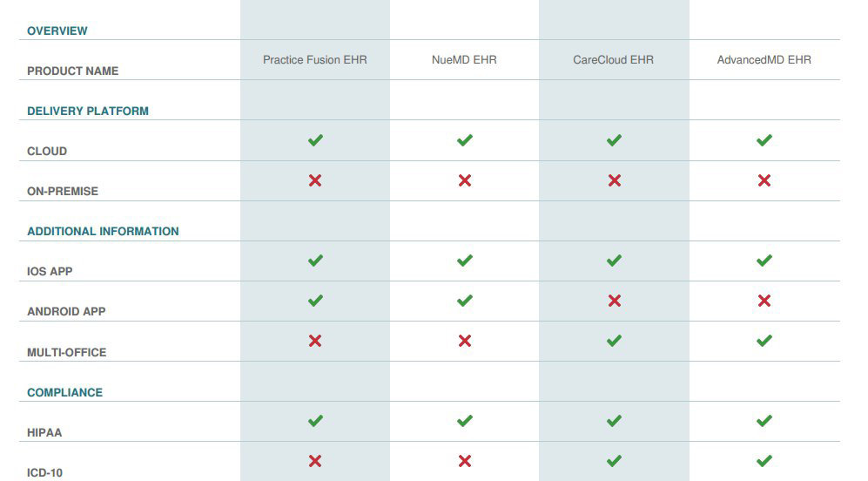Click AdvancedMD EHR Multi-Office checkmark

[764, 340]
